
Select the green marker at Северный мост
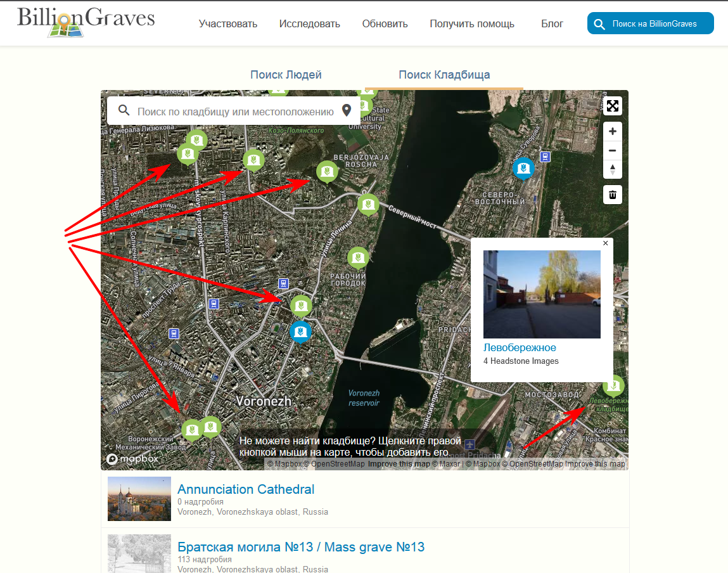(x=368, y=205)
